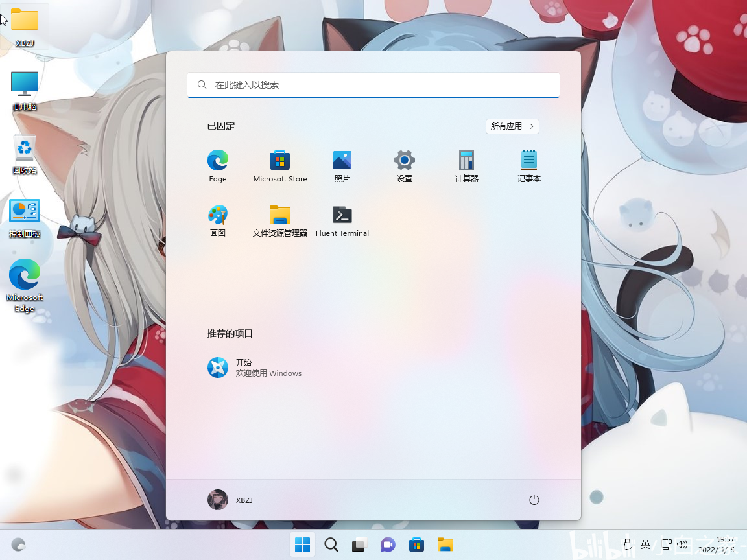Viewport: 747px width, 560px height.
Task: Open 文件资源管理器 in pinned apps
Action: 279,221
